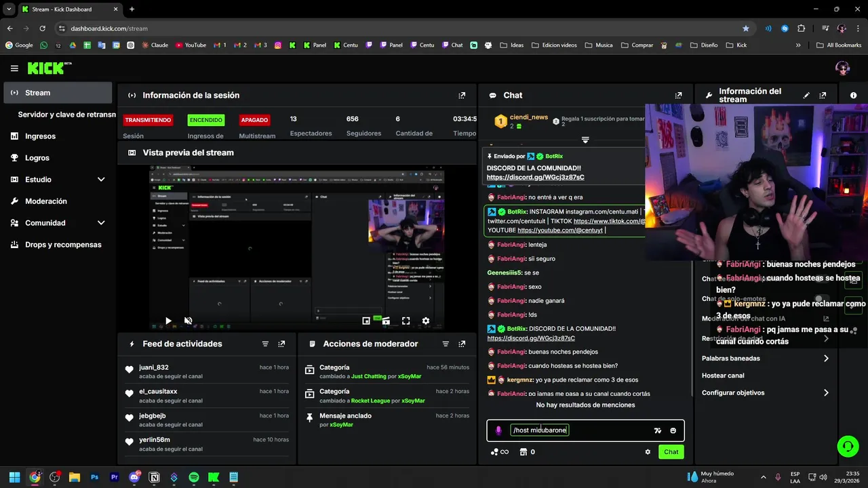This screenshot has height=488, width=868.
Task: Filter the Acciones de moderador list
Action: 446,344
